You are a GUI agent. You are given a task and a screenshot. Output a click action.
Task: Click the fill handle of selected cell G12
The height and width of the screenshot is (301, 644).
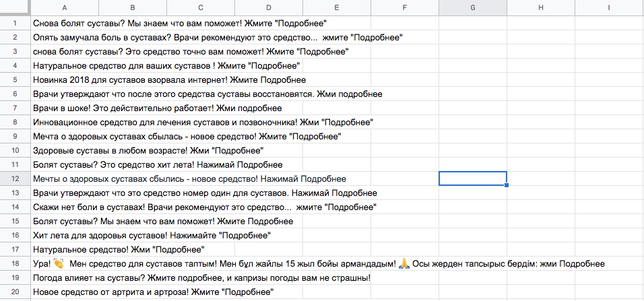point(507,186)
